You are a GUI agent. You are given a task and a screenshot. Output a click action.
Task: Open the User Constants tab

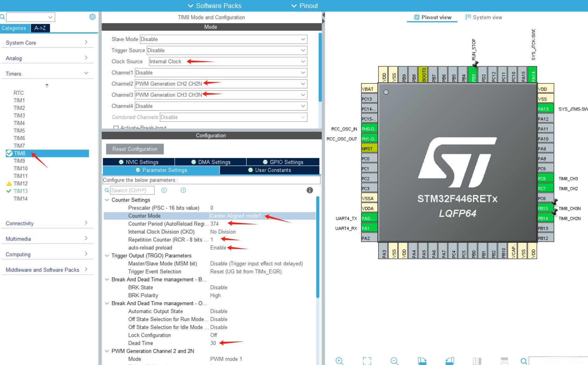270,170
